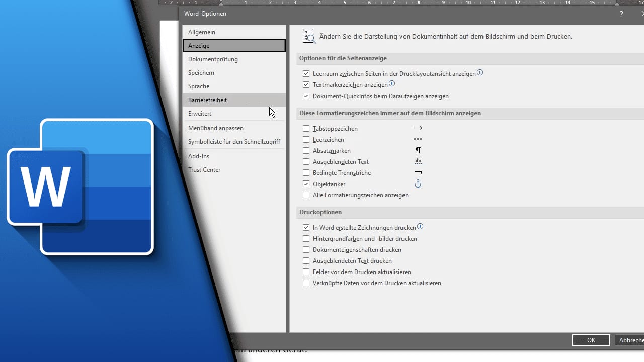Go to Dokumentprüfung settings
The image size is (644, 362).
(x=234, y=59)
